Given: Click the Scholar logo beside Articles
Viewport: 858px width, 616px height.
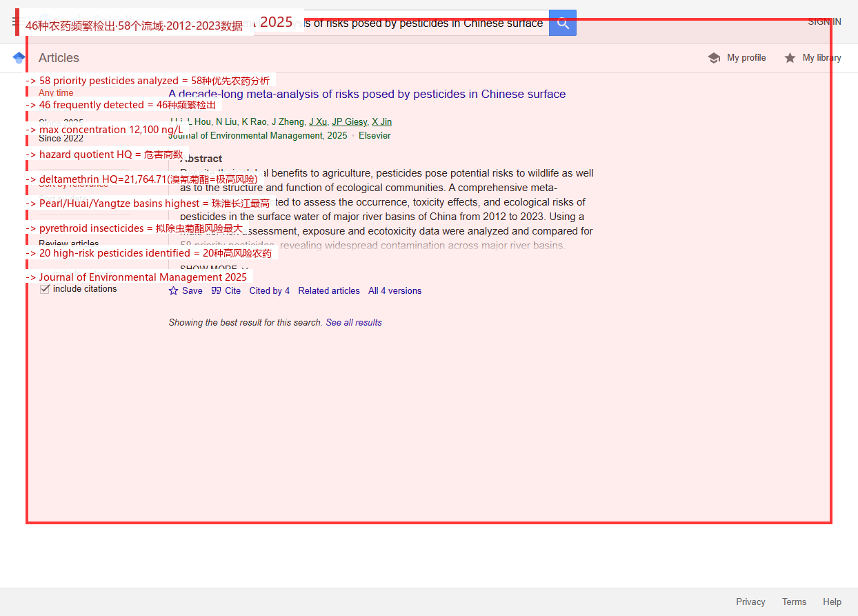Looking at the screenshot, I should 19,58.
